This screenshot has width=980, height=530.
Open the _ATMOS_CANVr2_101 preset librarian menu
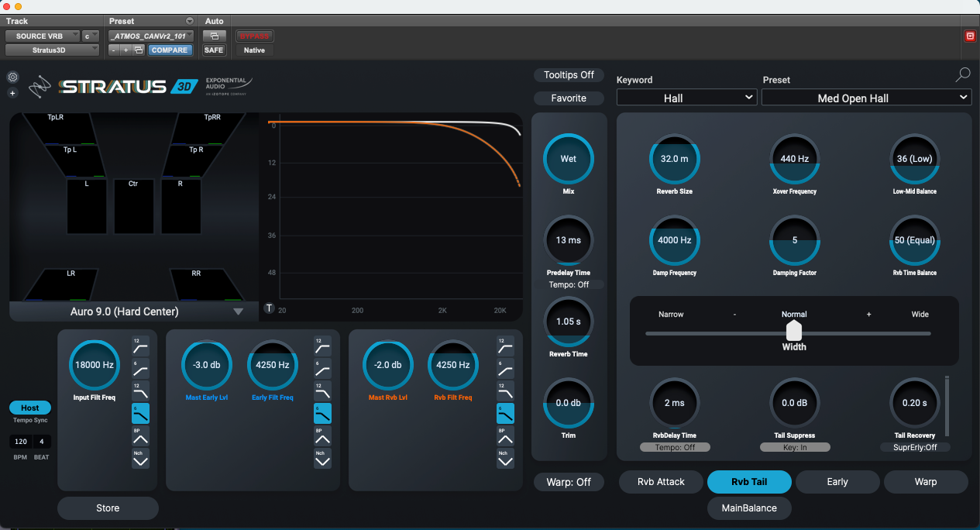click(151, 36)
